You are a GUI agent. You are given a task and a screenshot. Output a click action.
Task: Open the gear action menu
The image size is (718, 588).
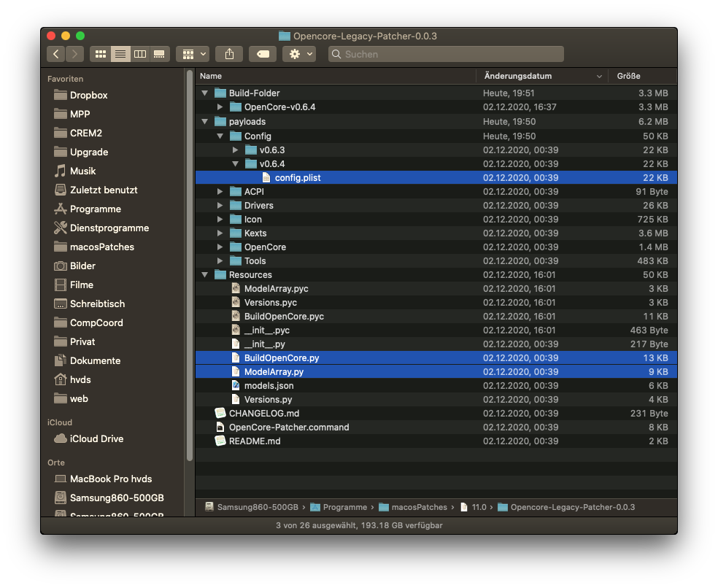point(299,54)
